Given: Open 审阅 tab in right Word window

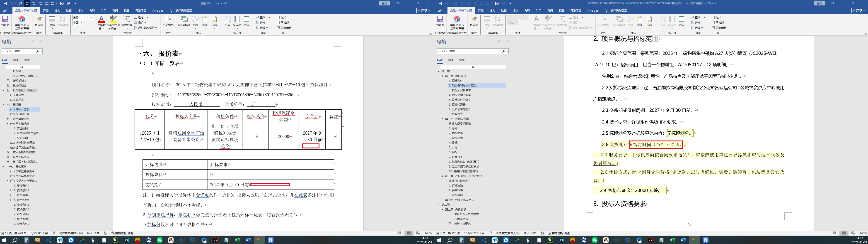Looking at the screenshot, I should 550,10.
